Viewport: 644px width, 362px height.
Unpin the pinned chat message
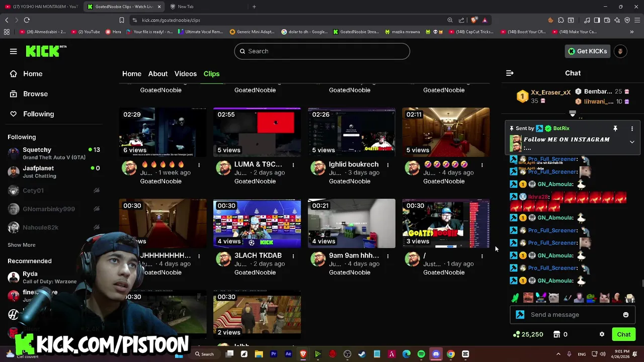[x=615, y=129]
